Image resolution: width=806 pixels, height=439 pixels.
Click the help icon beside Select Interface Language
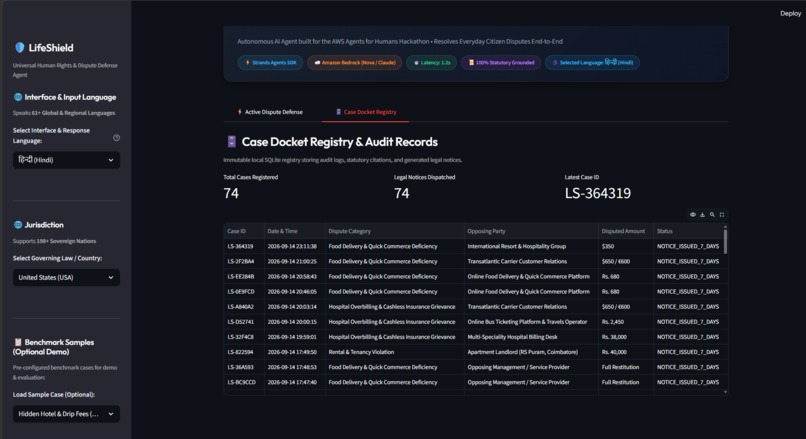coord(116,138)
